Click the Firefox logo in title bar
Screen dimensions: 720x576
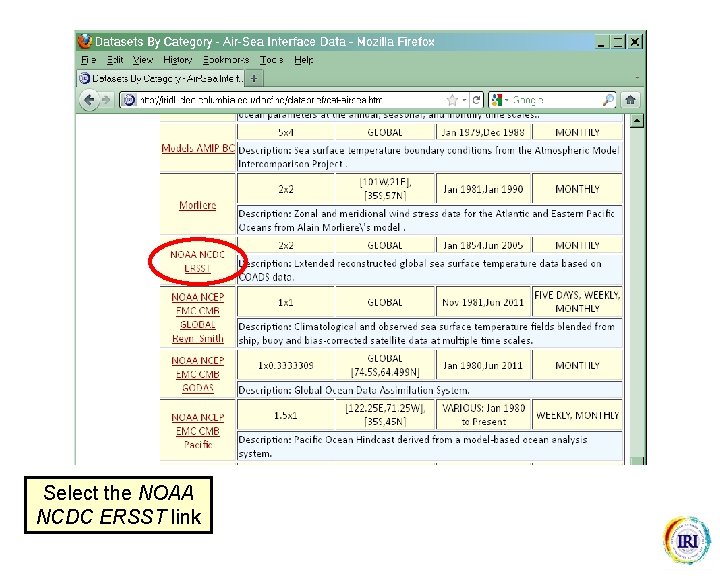[85, 41]
